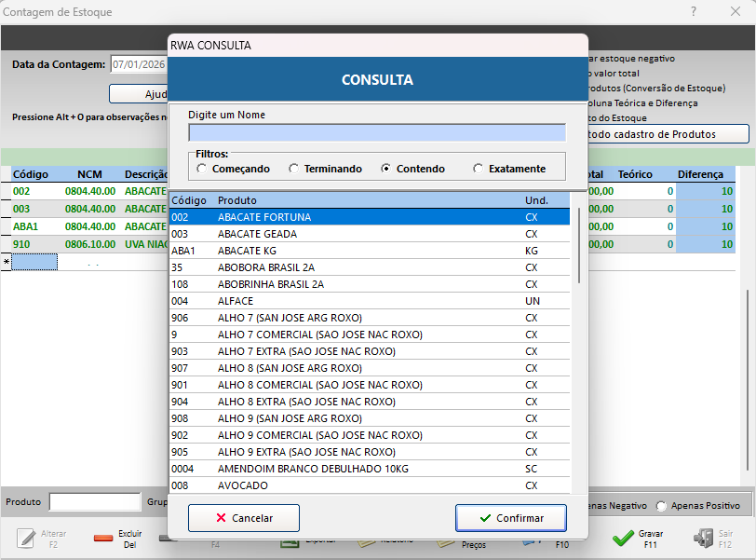Confirm selection with the Confirmar button
This screenshot has height=560, width=756.
(x=511, y=517)
